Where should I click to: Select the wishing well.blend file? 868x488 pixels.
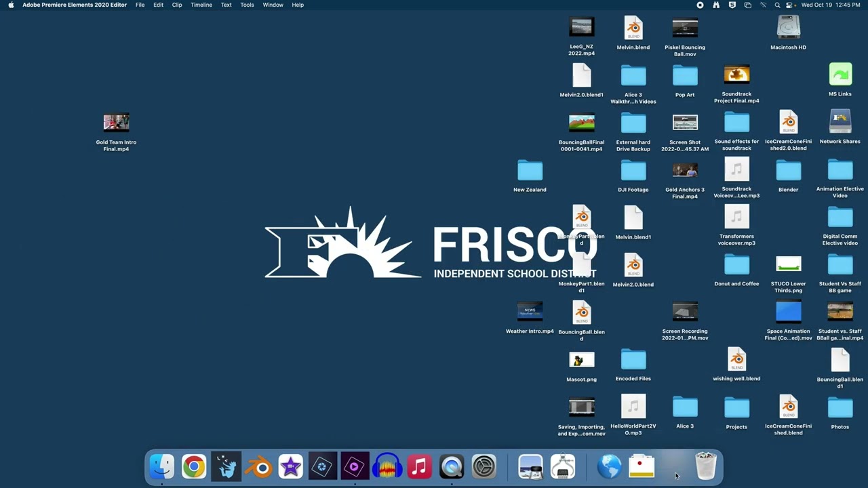736,359
